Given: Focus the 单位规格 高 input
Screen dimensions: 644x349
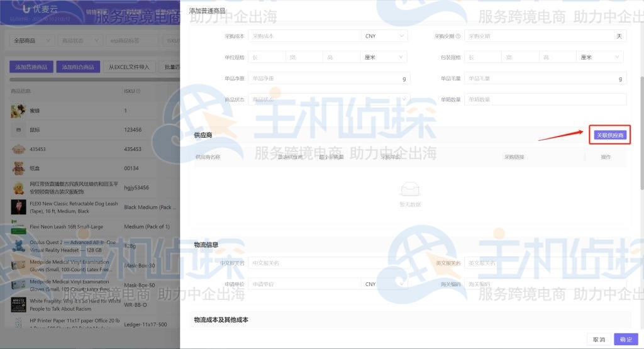Looking at the screenshot, I should [x=341, y=57].
